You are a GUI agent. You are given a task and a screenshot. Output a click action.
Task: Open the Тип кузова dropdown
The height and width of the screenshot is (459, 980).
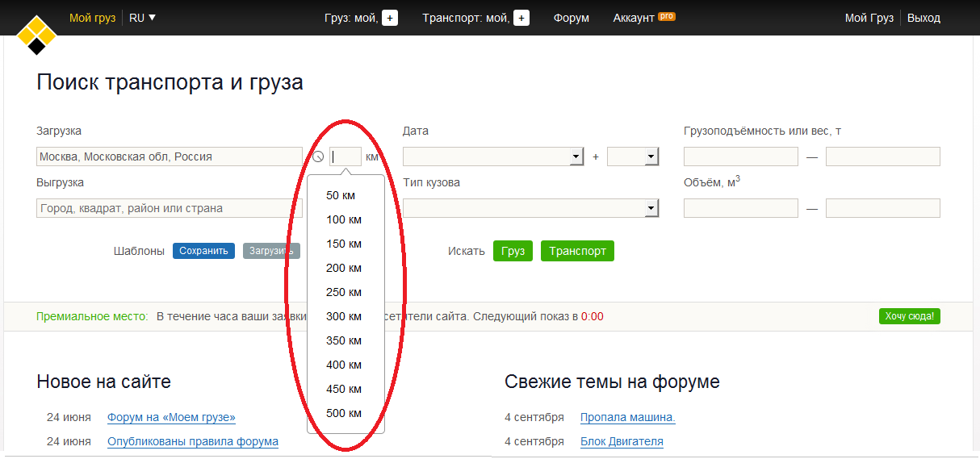(651, 209)
